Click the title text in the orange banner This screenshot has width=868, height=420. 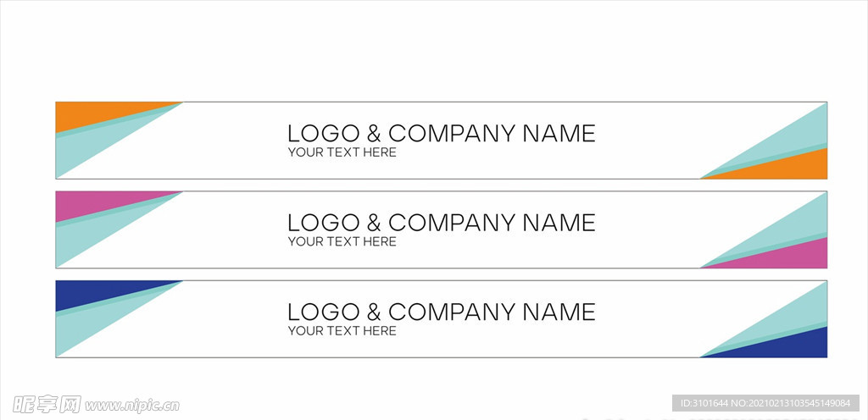click(x=441, y=134)
